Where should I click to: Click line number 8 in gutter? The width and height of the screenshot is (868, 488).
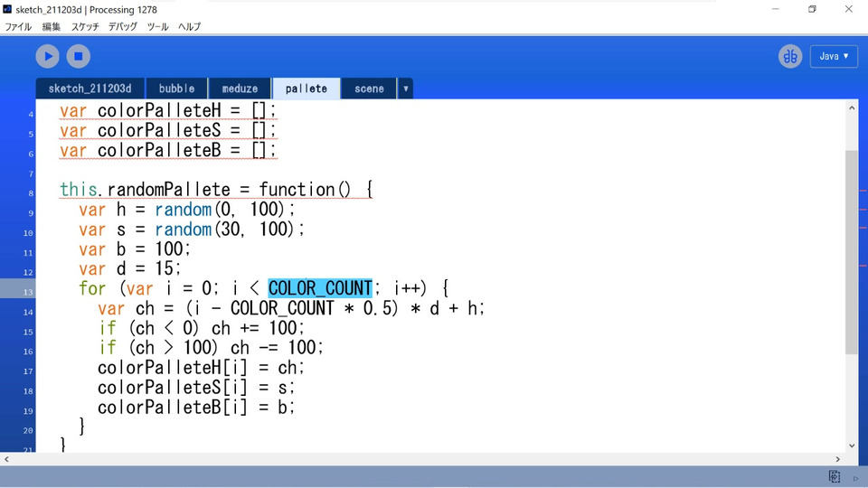tap(31, 193)
